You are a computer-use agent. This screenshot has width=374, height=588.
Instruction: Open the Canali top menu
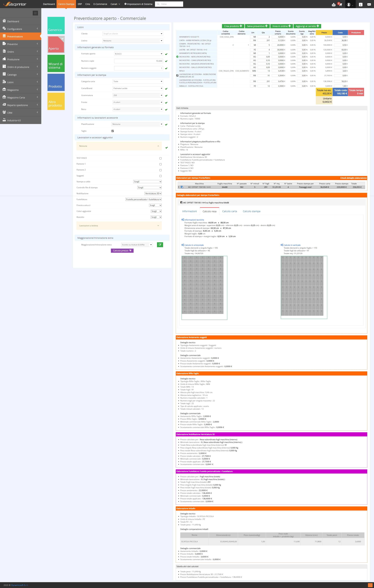tap(115, 4)
